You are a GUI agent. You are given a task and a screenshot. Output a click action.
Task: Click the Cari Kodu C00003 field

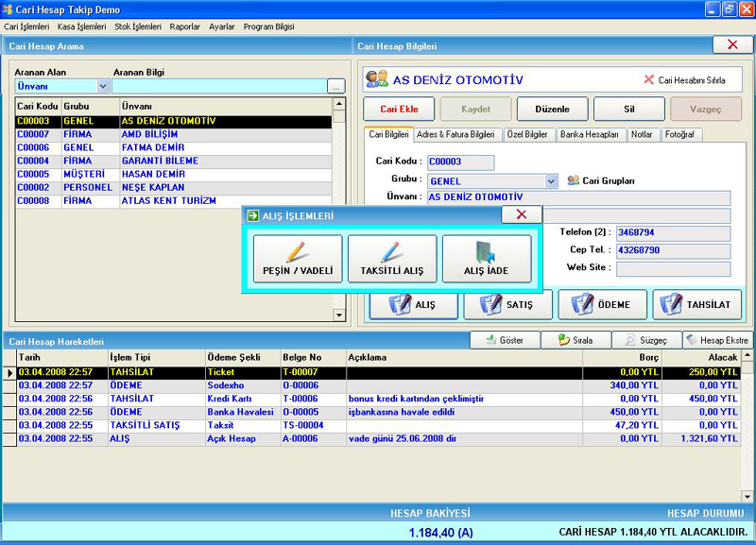tap(461, 162)
